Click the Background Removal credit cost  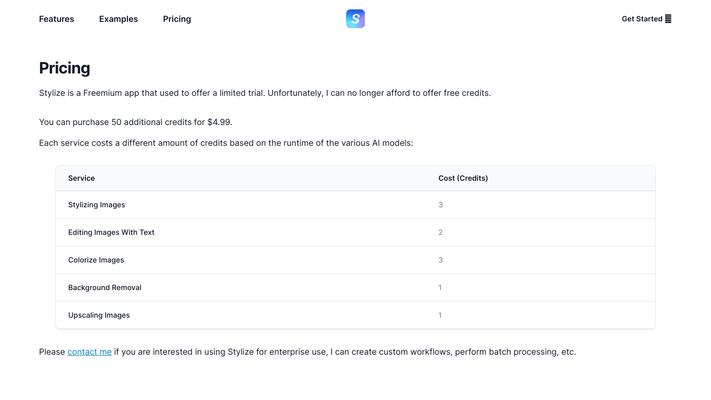click(440, 288)
